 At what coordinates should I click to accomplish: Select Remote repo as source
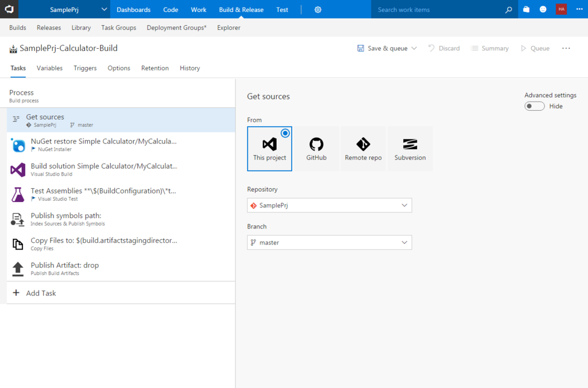click(363, 149)
